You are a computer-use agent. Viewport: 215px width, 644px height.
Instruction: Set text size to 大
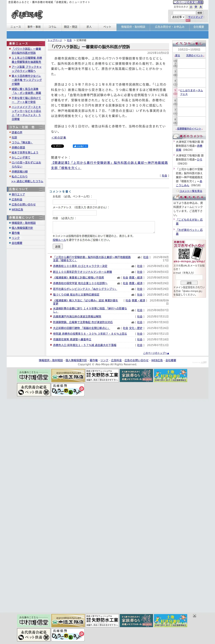click(201, 7)
